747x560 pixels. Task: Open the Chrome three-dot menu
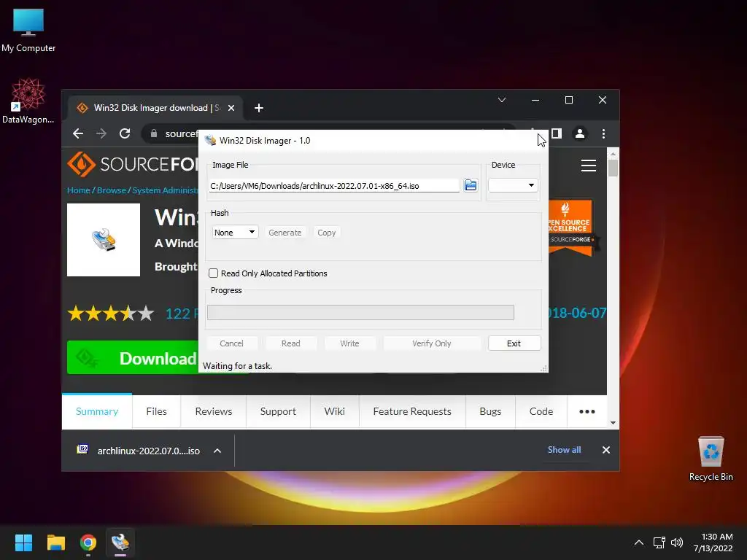tap(603, 134)
